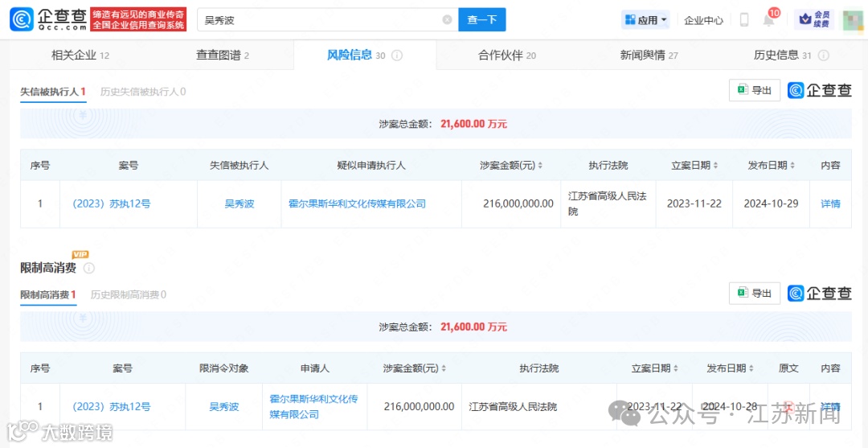Open 详情 link in 失信被执行人 row
This screenshot has width=868, height=448.
tap(830, 203)
